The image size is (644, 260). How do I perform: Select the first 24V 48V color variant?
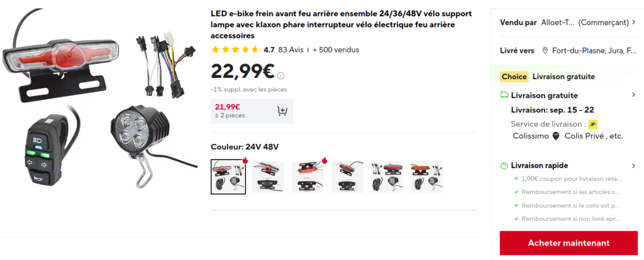coord(228,176)
